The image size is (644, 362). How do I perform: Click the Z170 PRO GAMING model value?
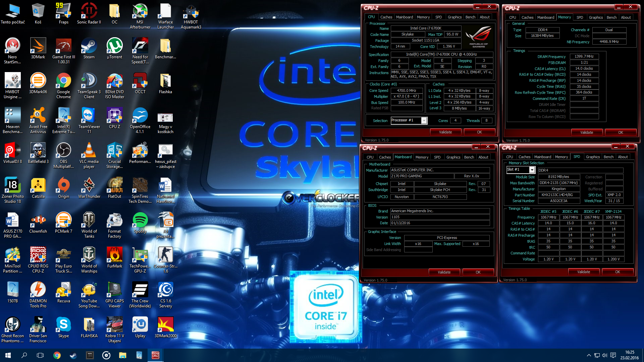pyautogui.click(x=422, y=176)
